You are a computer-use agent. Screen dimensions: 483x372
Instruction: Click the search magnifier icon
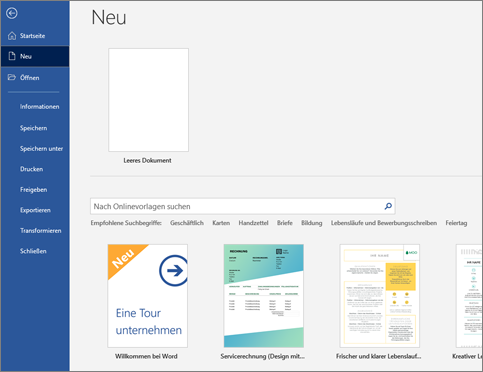click(x=388, y=206)
